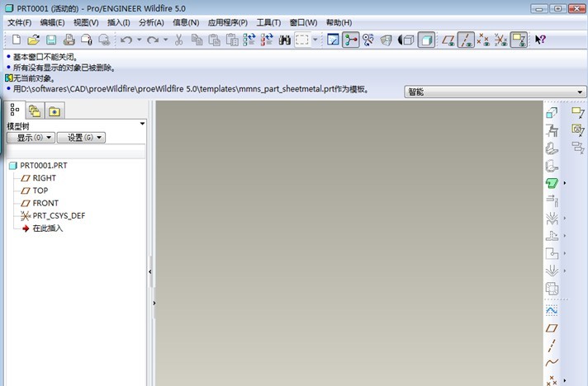This screenshot has height=386, width=588.
Task: Click the Paste Special icon
Action: (x=232, y=40)
